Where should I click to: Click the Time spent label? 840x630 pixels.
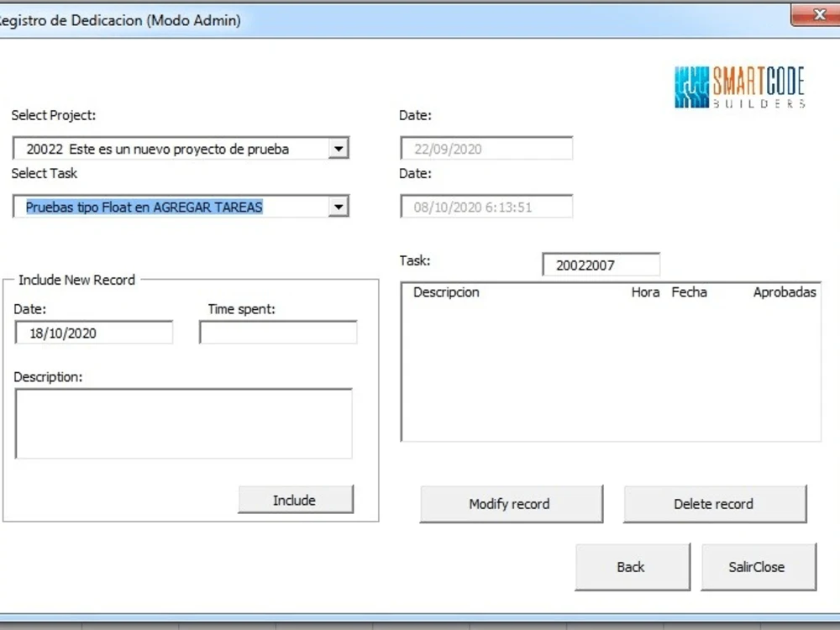[x=242, y=309]
